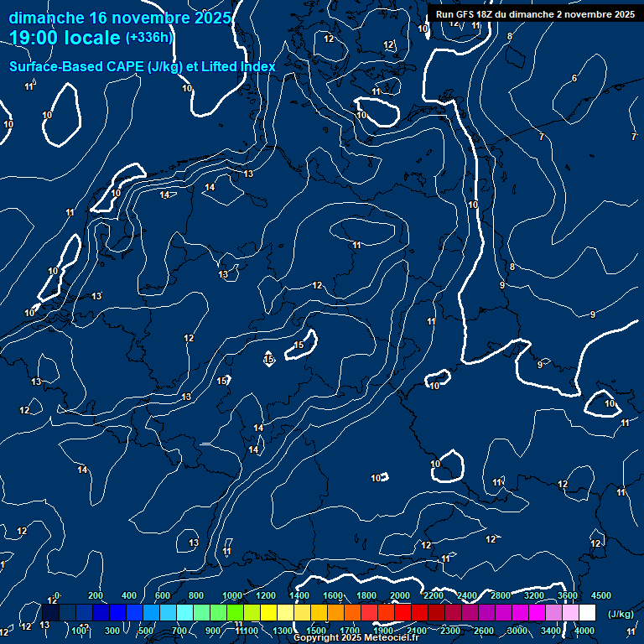
Task: Choose the dark maroon red legend swatch
Action: (437, 612)
